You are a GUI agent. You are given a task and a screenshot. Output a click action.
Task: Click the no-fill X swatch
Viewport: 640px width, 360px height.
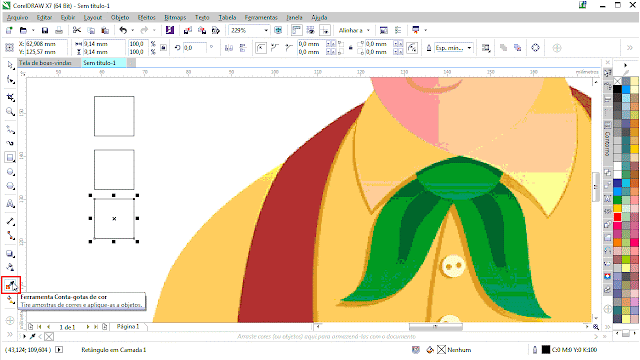click(618, 81)
